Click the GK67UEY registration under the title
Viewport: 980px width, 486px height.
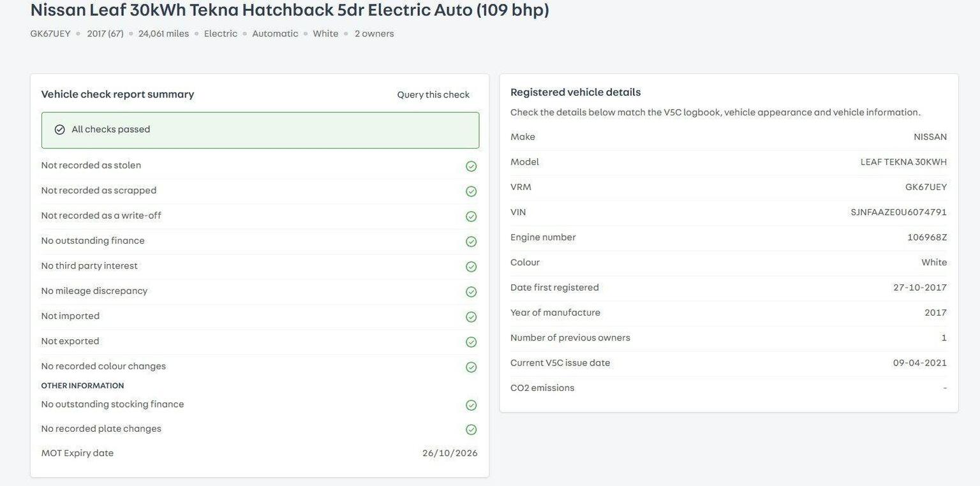50,34
